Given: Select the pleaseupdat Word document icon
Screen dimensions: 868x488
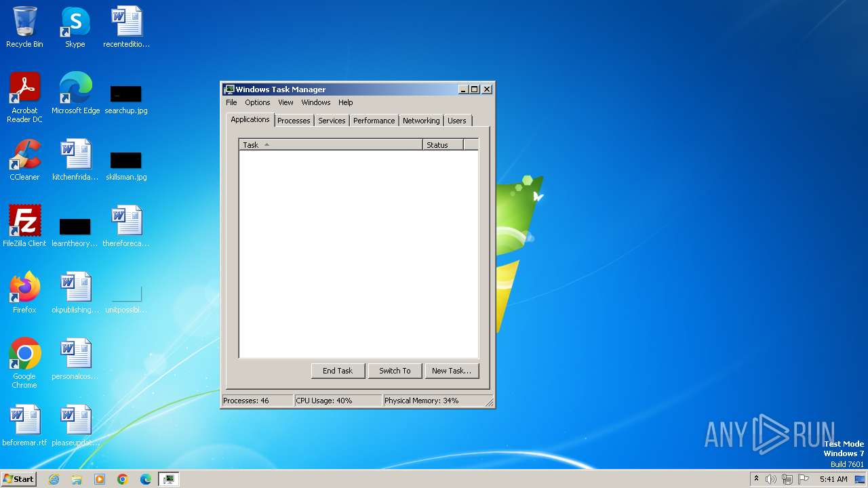Looking at the screenshot, I should point(75,426).
